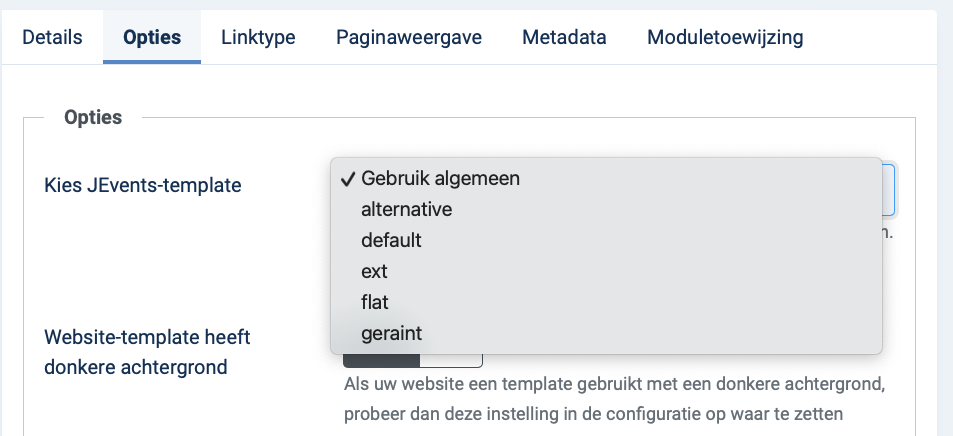Go to the Paginaweergave tab
Screen dimensions: 953x436
pos(409,37)
